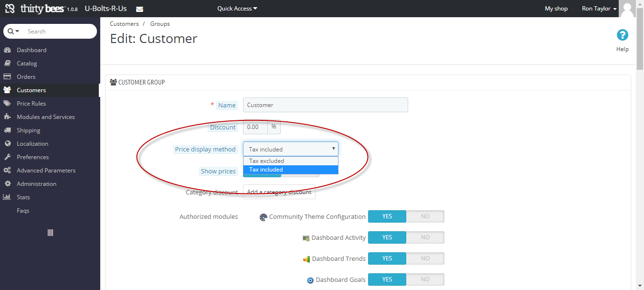
Task: Choose the Tax included option in list
Action: 291,170
